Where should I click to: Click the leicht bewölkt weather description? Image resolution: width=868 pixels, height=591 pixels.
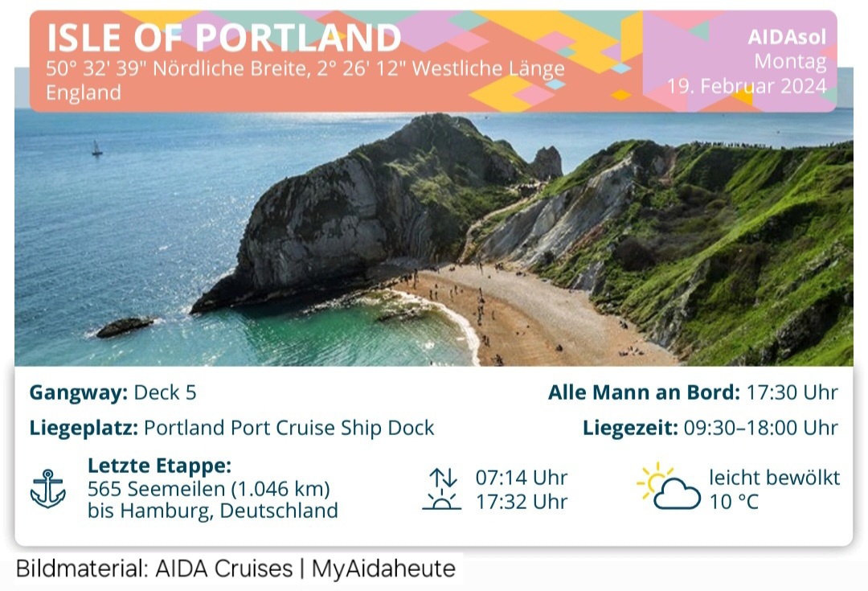tap(775, 478)
